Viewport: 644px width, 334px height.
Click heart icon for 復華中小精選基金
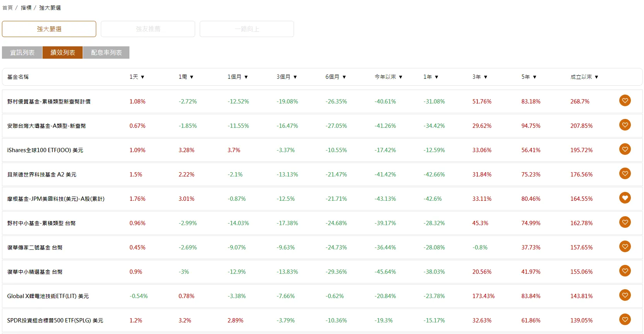click(x=625, y=271)
